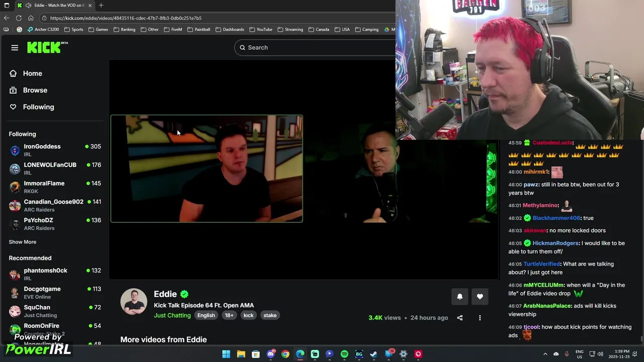The width and height of the screenshot is (644, 362).
Task: Open Chrome from taskbar
Action: 285,354
